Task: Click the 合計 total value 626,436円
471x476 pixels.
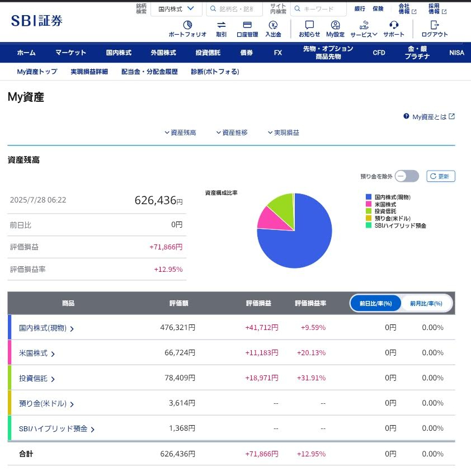Action: click(x=178, y=454)
